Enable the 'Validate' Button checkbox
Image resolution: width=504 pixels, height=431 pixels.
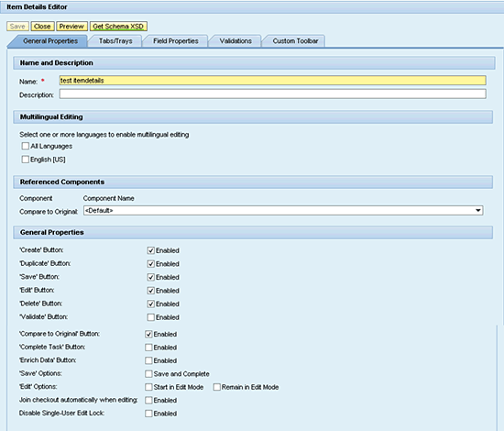click(151, 317)
